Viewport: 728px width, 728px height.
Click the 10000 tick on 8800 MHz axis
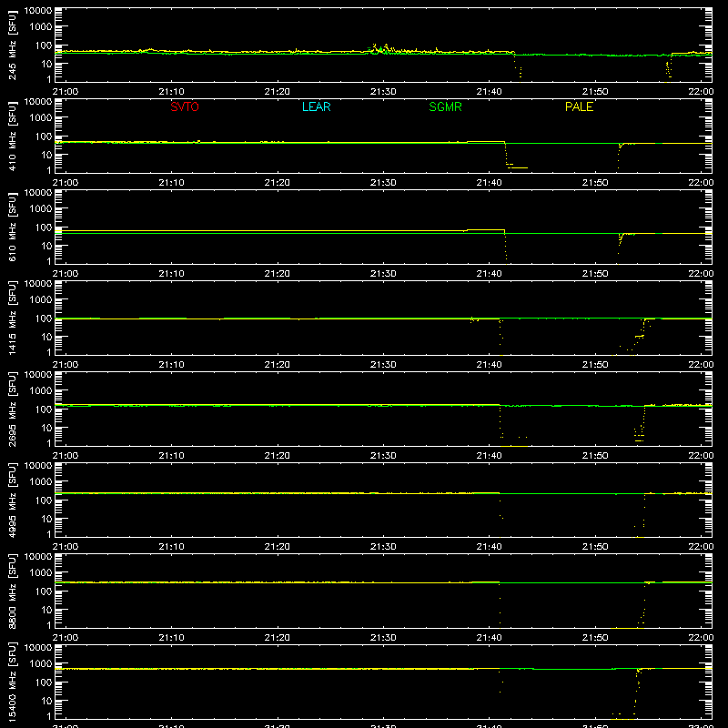(x=38, y=557)
